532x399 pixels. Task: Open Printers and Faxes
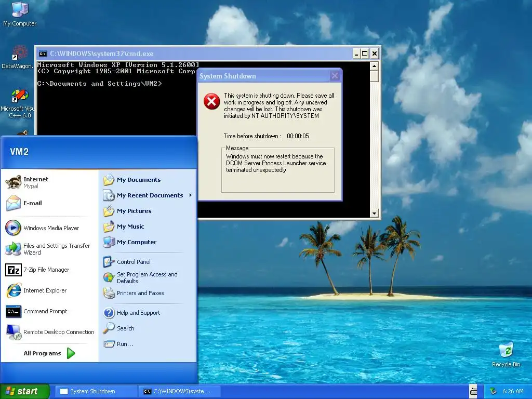[x=148, y=293]
